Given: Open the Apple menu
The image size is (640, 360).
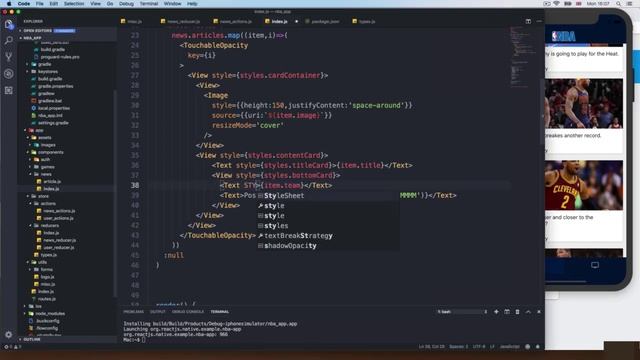Looking at the screenshot, I should (x=9, y=4).
